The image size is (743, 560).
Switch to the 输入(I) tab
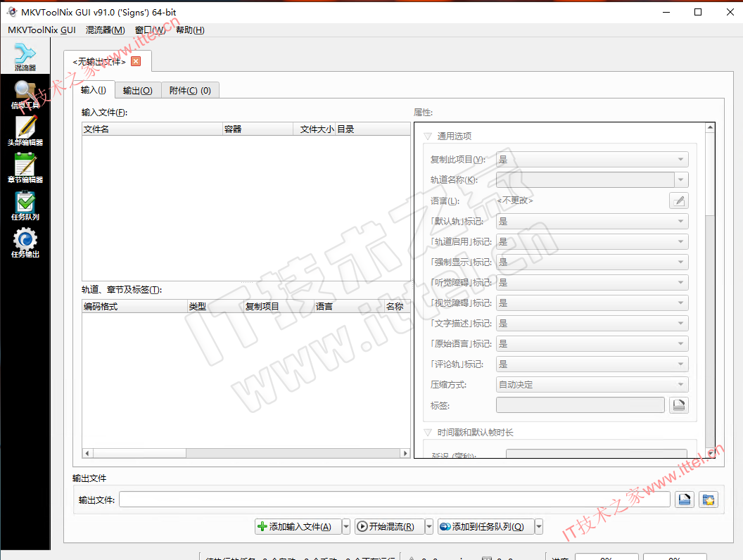(94, 90)
